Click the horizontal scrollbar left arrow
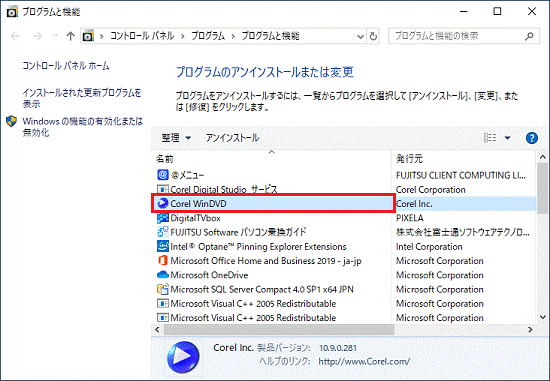The width and height of the screenshot is (550, 381). [157, 329]
